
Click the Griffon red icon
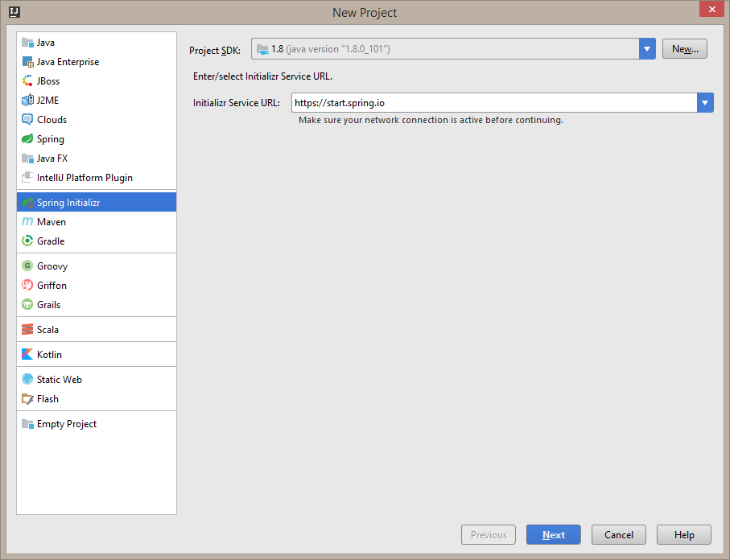[x=27, y=285]
